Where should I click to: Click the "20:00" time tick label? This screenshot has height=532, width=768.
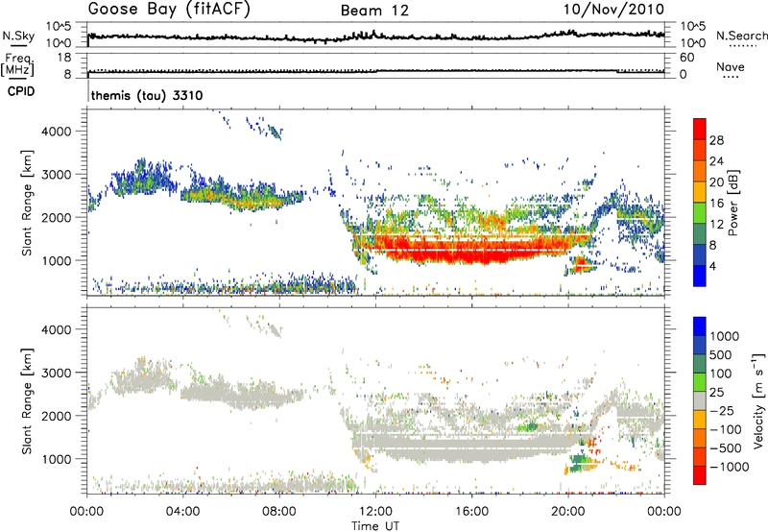[x=568, y=512]
